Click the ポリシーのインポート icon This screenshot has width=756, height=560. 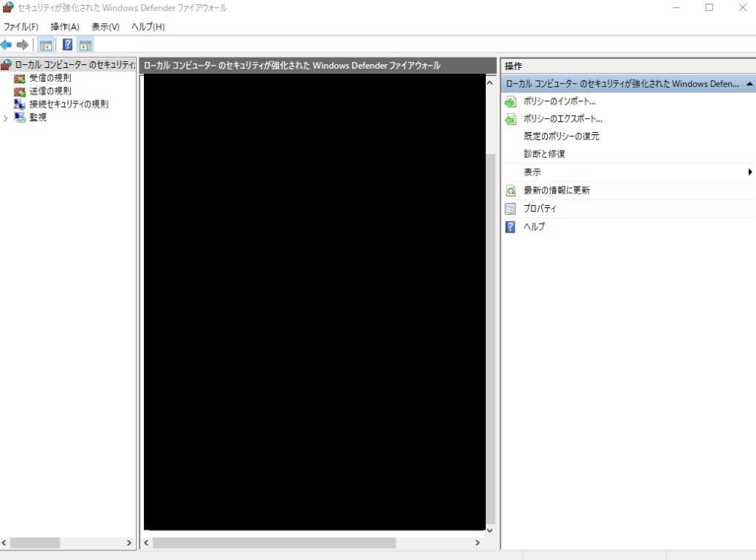[511, 102]
